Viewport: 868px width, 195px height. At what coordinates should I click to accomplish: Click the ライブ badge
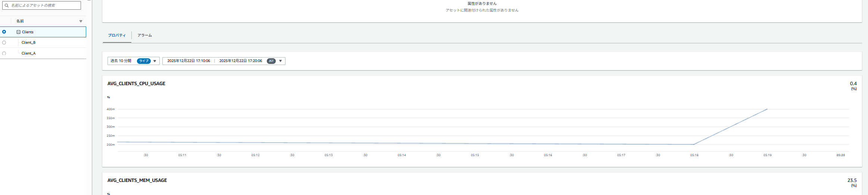point(144,61)
